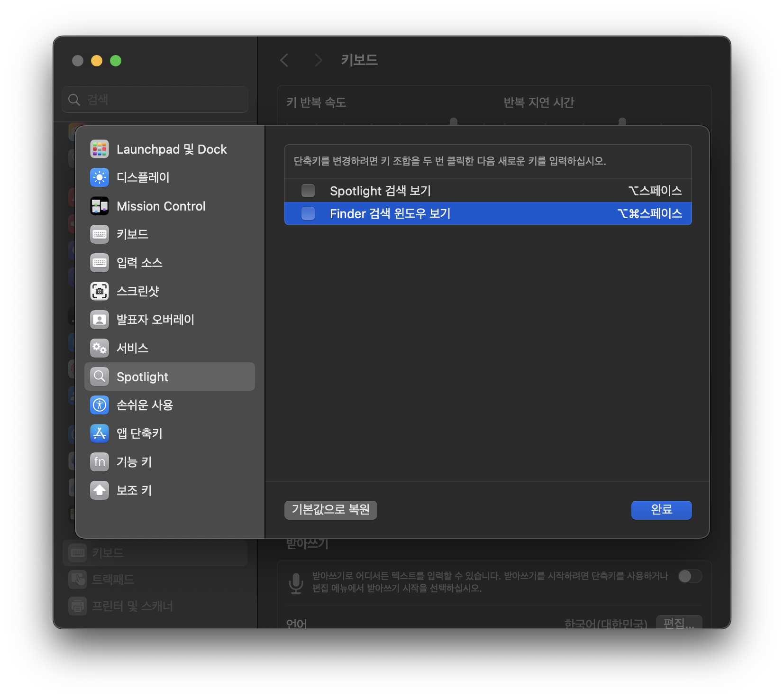Image resolution: width=784 pixels, height=699 pixels.
Task: Click the 앱 단축키 App Store icon
Action: point(100,433)
